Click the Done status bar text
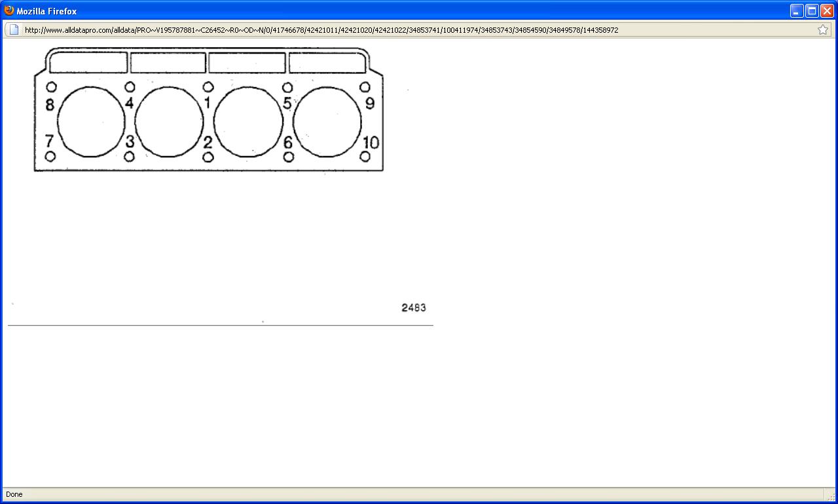 14,494
